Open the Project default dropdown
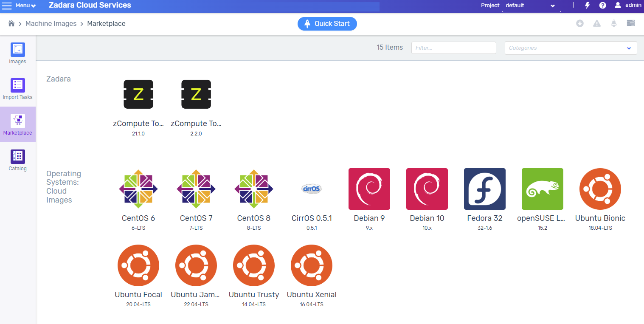Screen dimensions: 644x324 pyautogui.click(x=531, y=6)
